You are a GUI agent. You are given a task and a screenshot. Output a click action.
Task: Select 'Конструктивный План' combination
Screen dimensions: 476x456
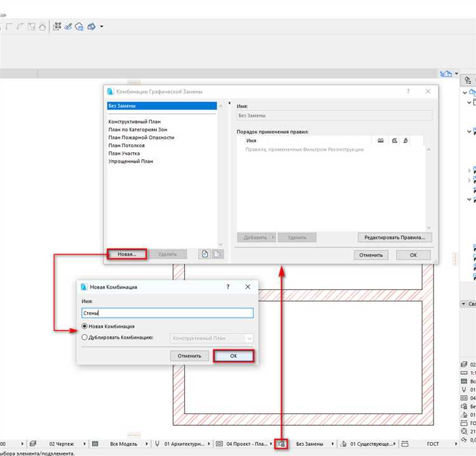click(x=135, y=121)
